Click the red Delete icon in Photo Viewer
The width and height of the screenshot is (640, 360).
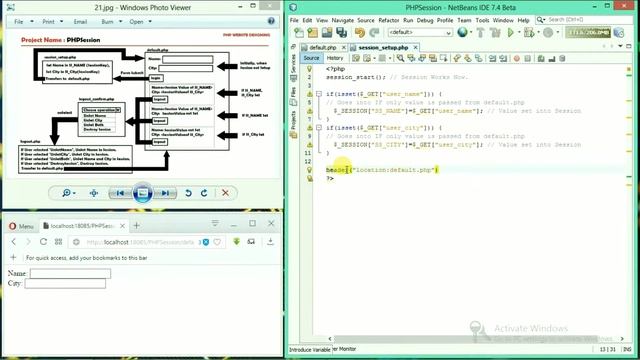point(225,193)
